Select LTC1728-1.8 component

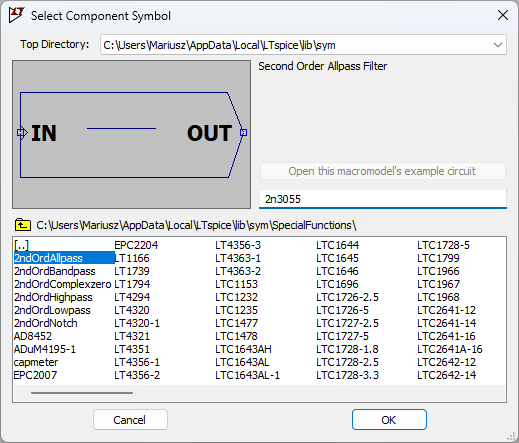347,349
